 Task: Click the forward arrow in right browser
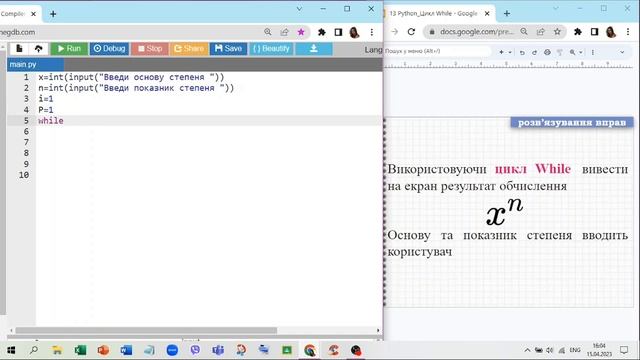[394, 31]
